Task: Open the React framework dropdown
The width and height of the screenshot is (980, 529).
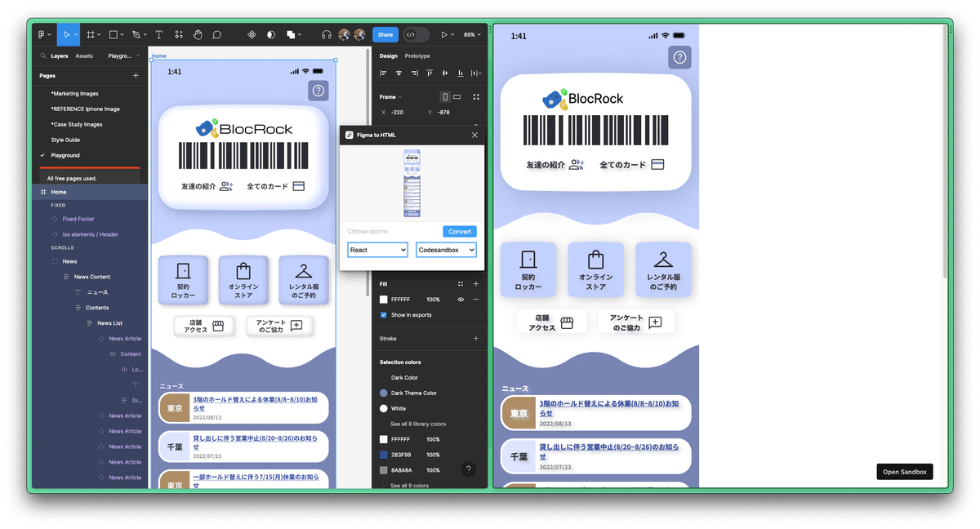Action: [377, 250]
